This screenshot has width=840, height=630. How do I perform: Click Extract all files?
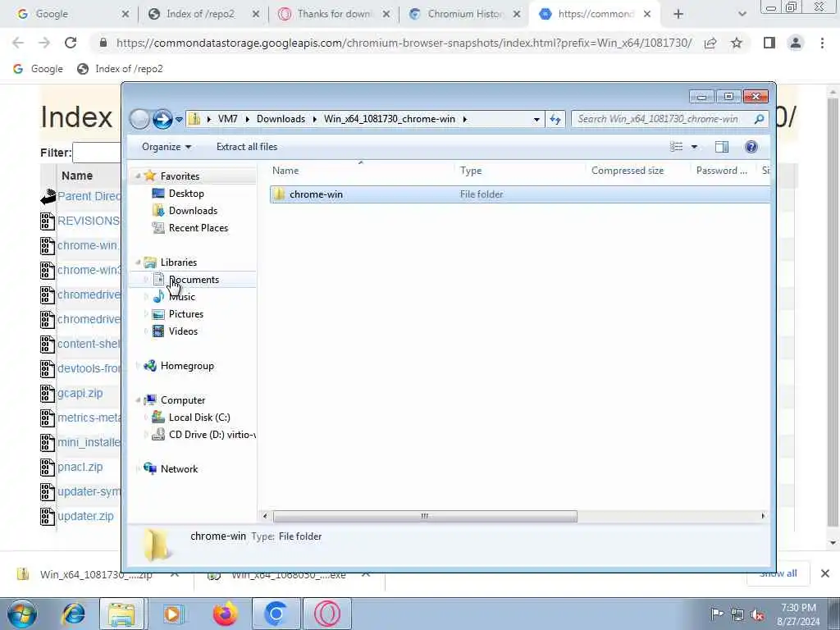tap(247, 147)
